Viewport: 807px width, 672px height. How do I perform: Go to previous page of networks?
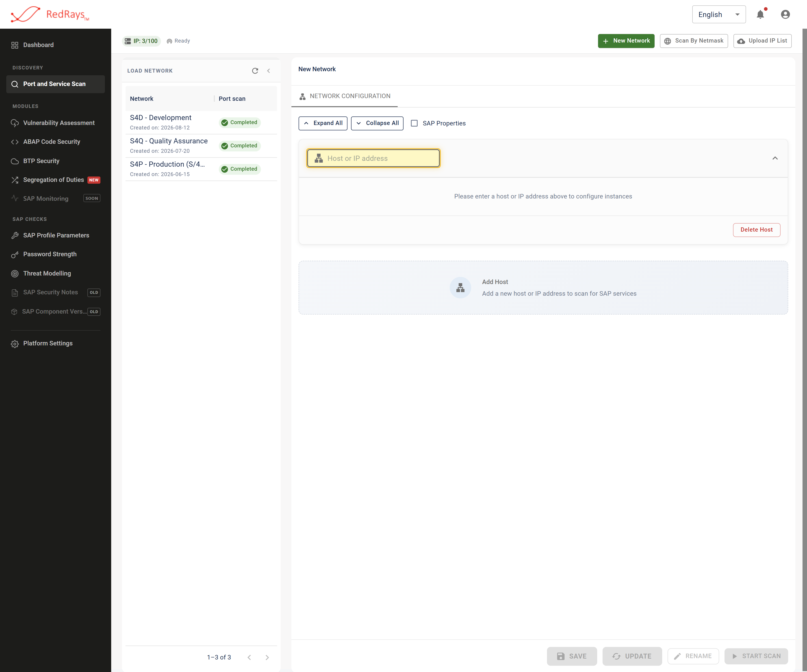pos(249,657)
